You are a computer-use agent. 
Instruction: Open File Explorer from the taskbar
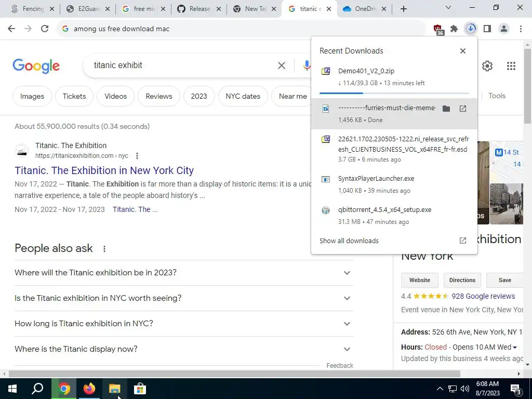point(115,389)
